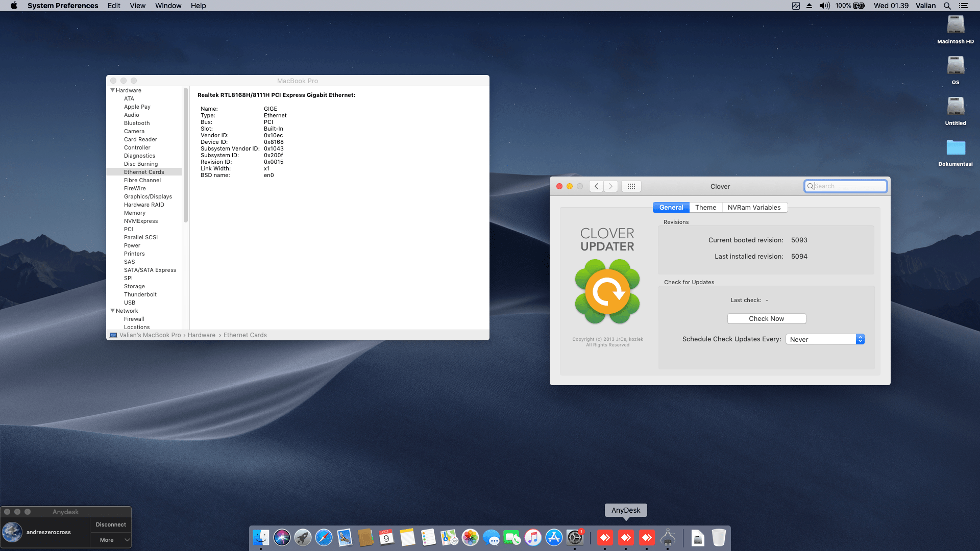The height and width of the screenshot is (551, 980).
Task: Launch Siri from the Dock
Action: point(282,537)
